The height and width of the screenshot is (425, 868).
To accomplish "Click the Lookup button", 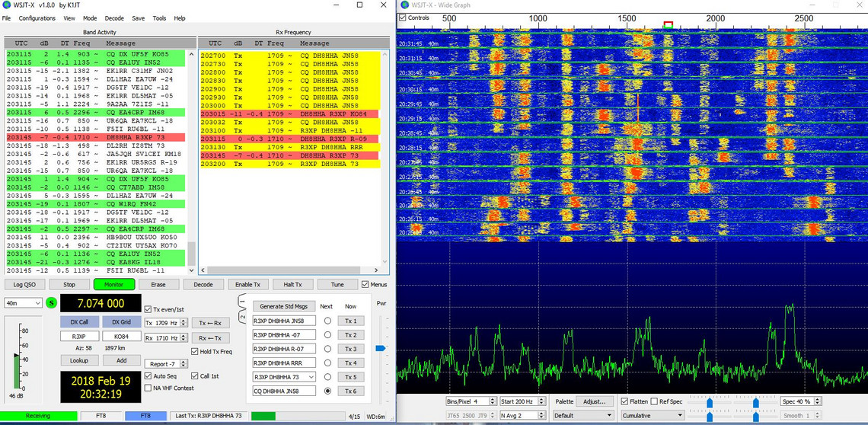I will 80,360.
